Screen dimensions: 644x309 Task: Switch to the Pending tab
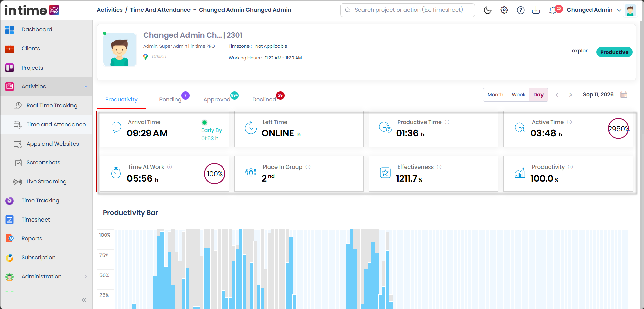(170, 100)
